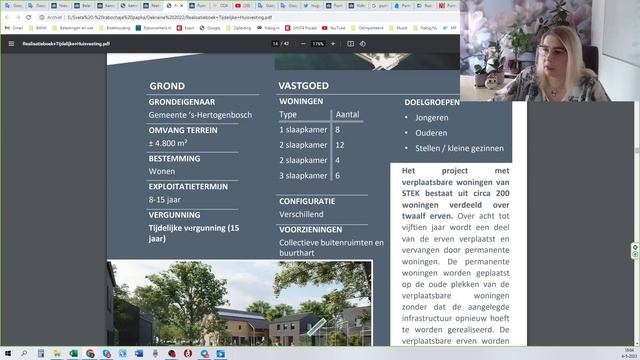
Task: Open Chrome from the taskbar
Action: pyautogui.click(x=90, y=353)
